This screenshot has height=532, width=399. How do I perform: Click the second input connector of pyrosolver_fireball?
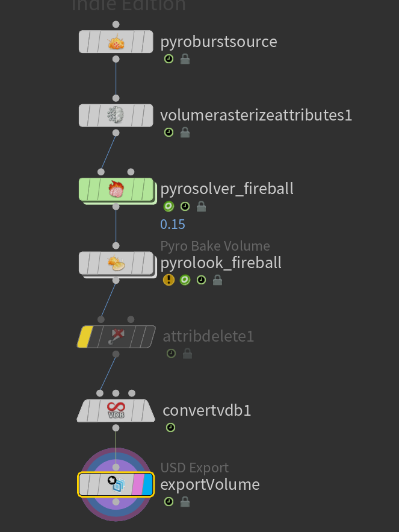[x=131, y=172]
